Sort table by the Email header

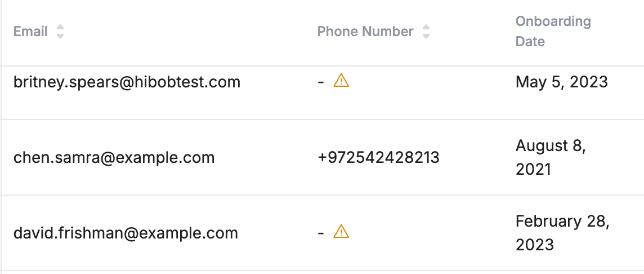30,32
